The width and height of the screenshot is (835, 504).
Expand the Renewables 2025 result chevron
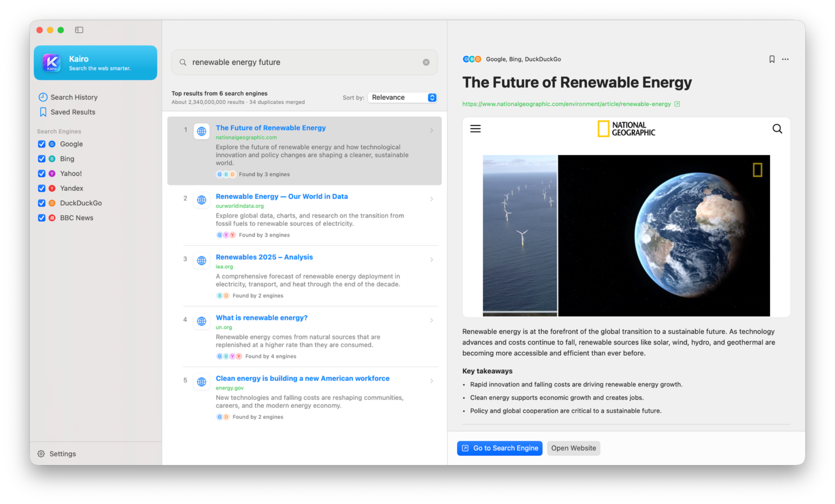coord(431,260)
